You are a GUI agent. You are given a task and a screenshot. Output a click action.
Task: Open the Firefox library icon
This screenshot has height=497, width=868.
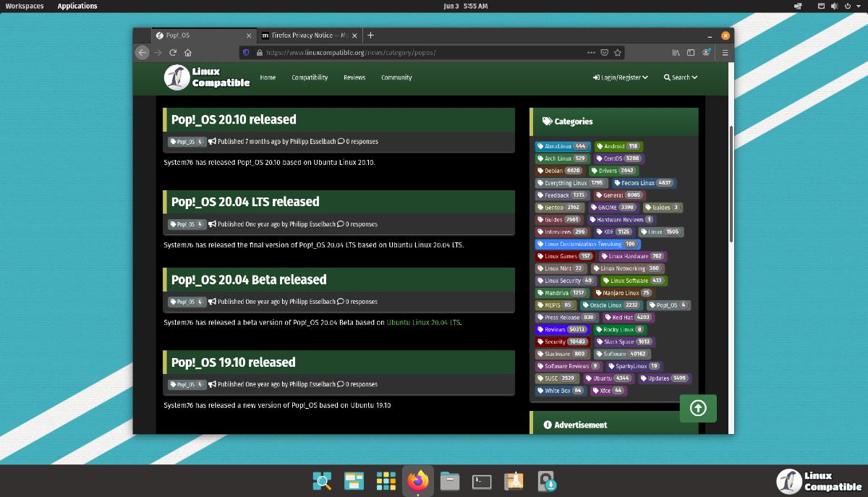676,52
